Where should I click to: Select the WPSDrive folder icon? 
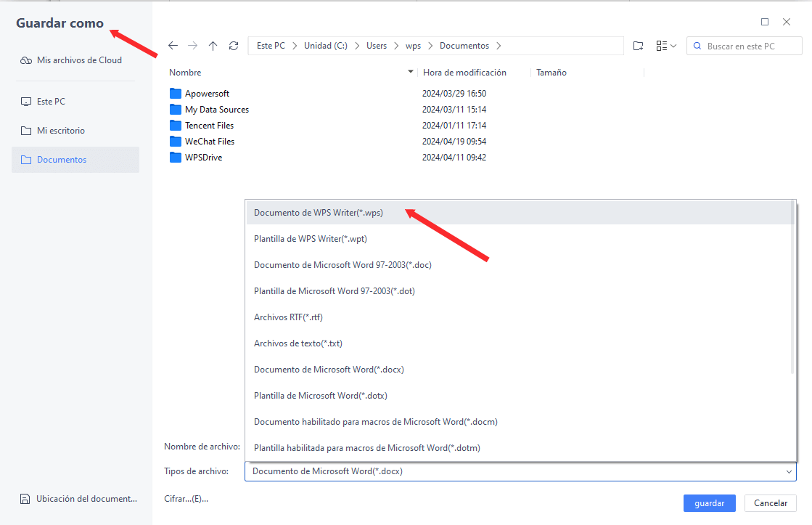(x=176, y=158)
